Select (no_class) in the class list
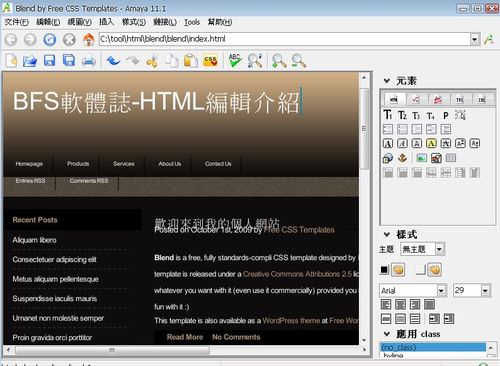This screenshot has height=366, width=500. 433,347
